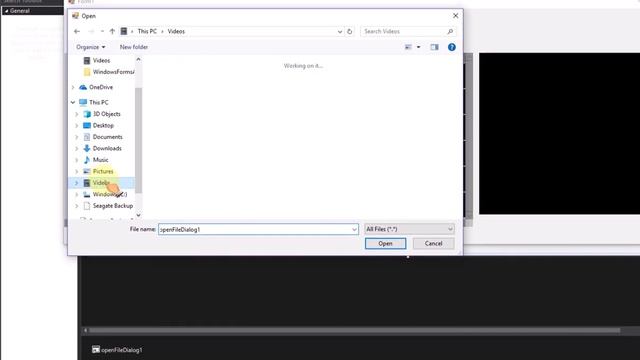
Task: Expand the Downloads node
Action: tap(77, 149)
